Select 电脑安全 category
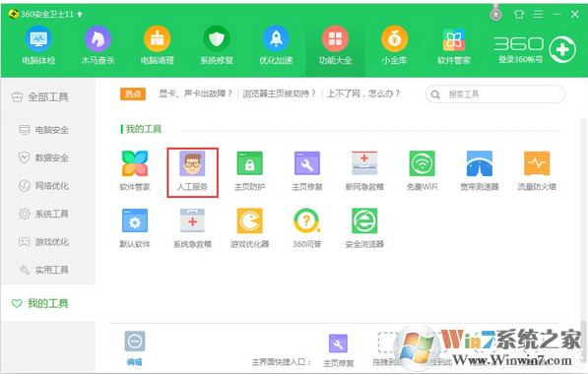Screen dimensions: 588x374 point(48,130)
